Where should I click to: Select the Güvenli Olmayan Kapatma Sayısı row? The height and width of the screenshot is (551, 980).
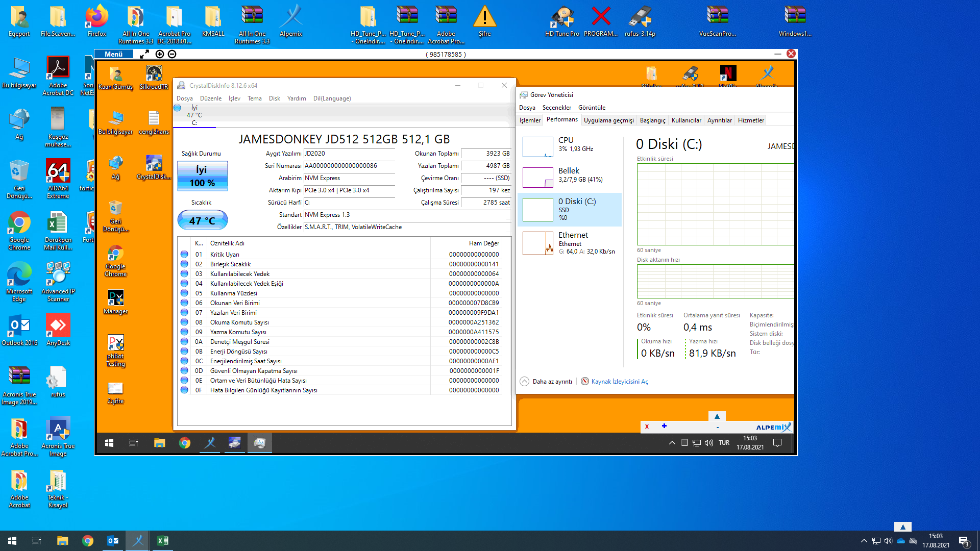point(340,370)
